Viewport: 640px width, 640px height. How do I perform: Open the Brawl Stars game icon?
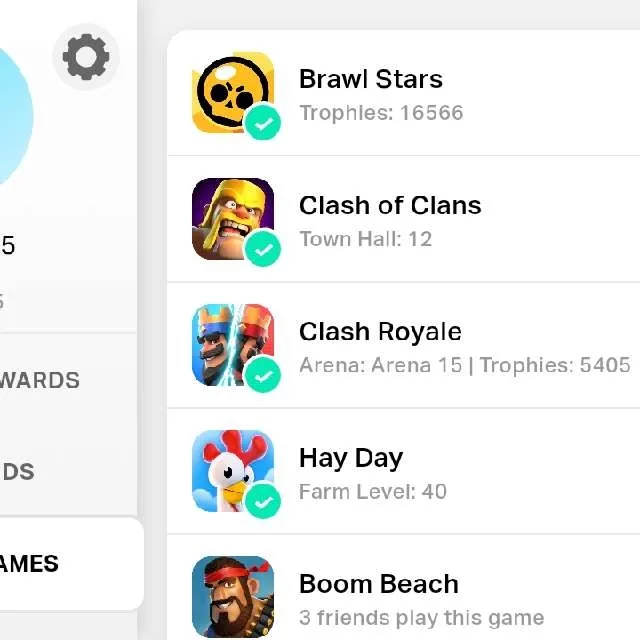(233, 93)
